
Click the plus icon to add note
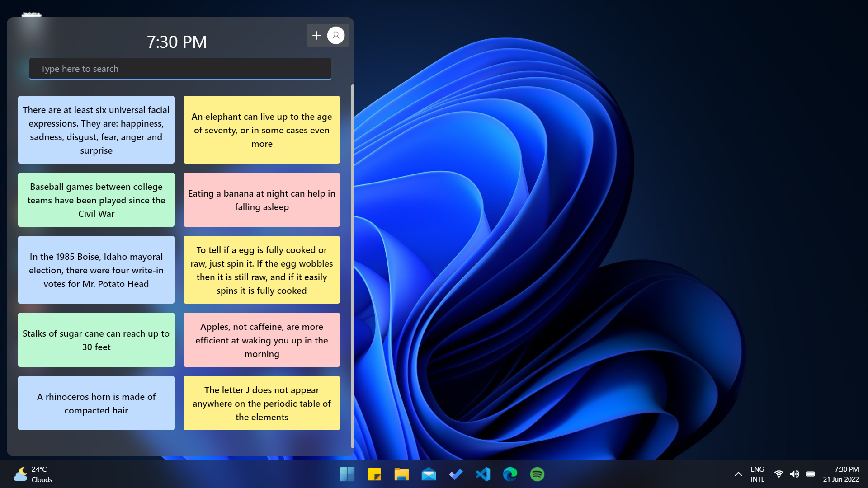316,35
